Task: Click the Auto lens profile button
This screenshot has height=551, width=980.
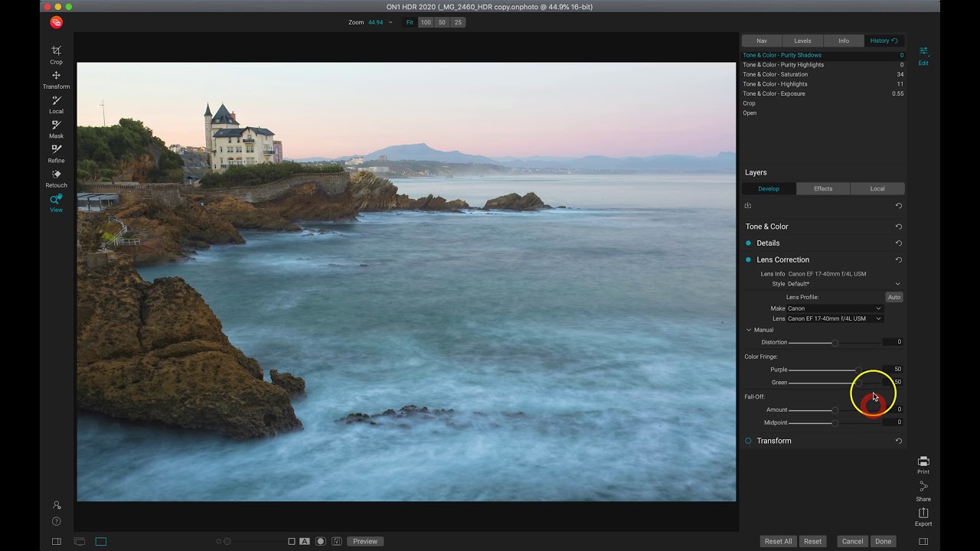Action: click(x=893, y=297)
